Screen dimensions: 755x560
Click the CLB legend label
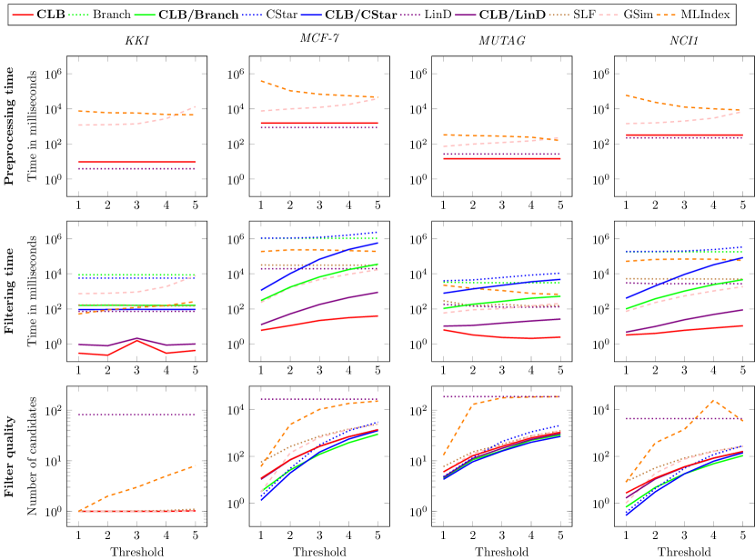click(50, 15)
